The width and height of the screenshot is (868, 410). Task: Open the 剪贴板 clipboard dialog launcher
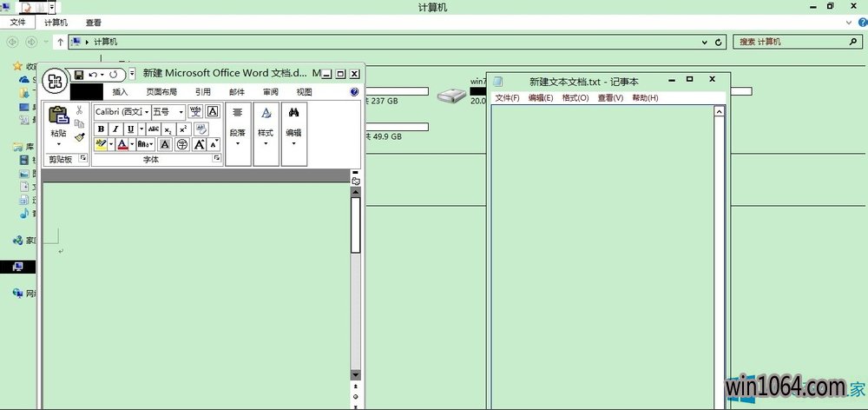(x=83, y=158)
